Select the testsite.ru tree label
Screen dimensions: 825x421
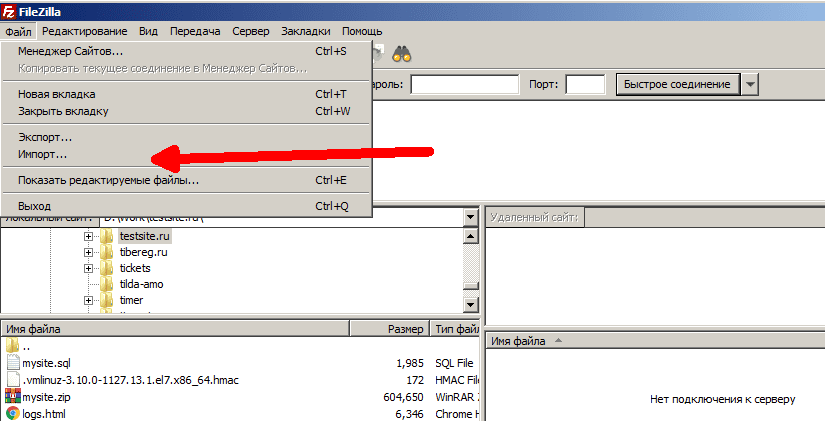(x=145, y=236)
